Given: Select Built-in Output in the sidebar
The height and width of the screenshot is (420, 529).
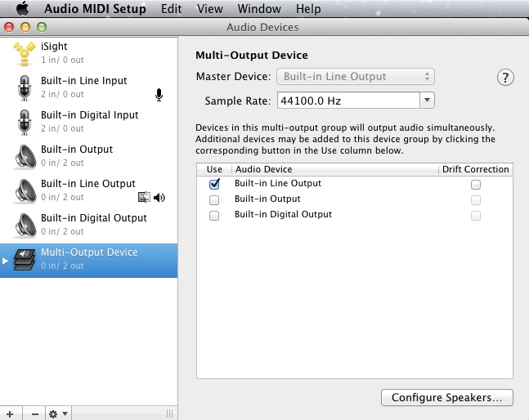Looking at the screenshot, I should 89,156.
